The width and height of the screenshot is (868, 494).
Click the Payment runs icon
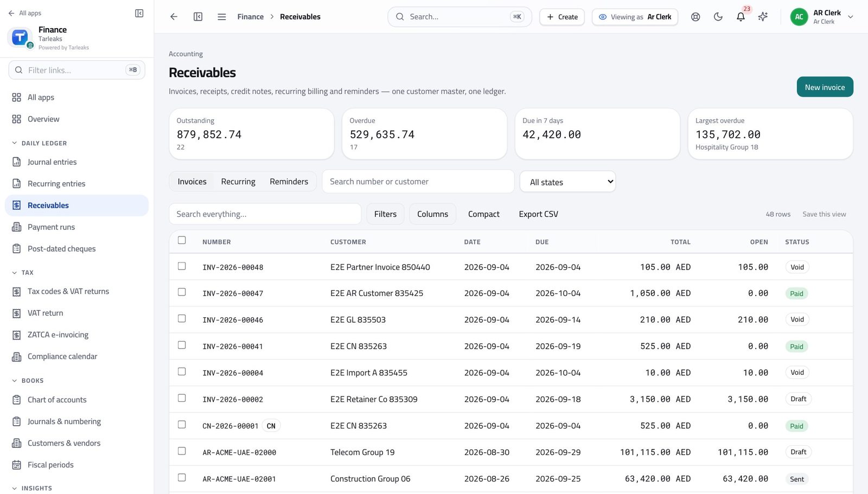17,227
